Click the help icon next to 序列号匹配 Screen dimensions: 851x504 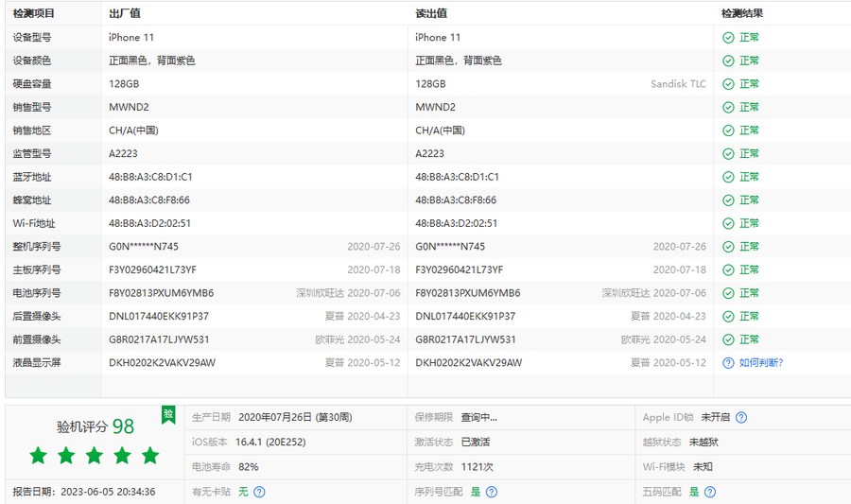(492, 492)
